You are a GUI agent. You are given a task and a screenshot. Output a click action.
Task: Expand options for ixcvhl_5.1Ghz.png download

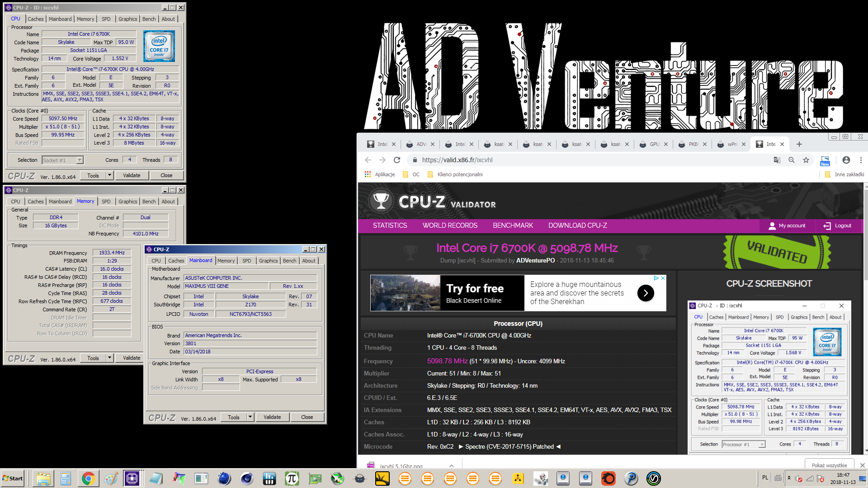coord(452,466)
